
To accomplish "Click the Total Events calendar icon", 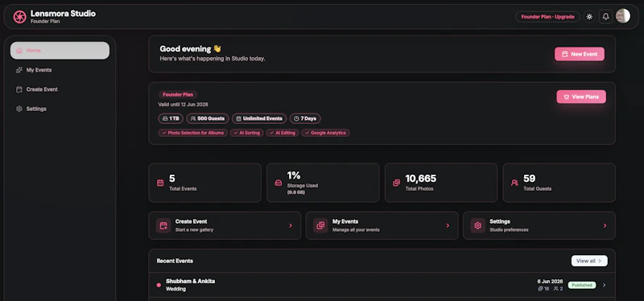I will point(160,183).
